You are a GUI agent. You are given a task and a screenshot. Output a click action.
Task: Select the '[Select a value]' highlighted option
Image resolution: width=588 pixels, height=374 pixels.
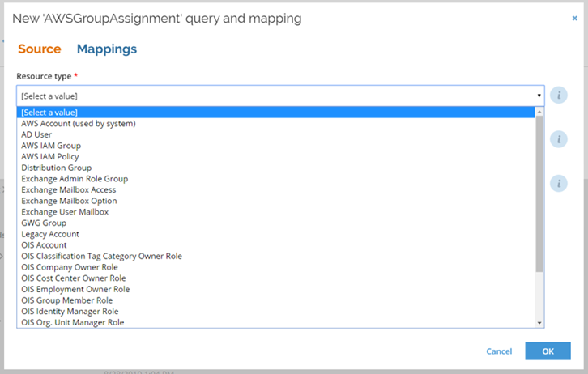pos(276,113)
